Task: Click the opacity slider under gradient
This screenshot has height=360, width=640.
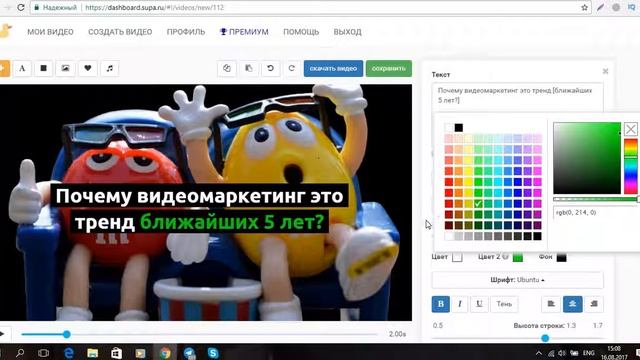Action: [x=596, y=199]
